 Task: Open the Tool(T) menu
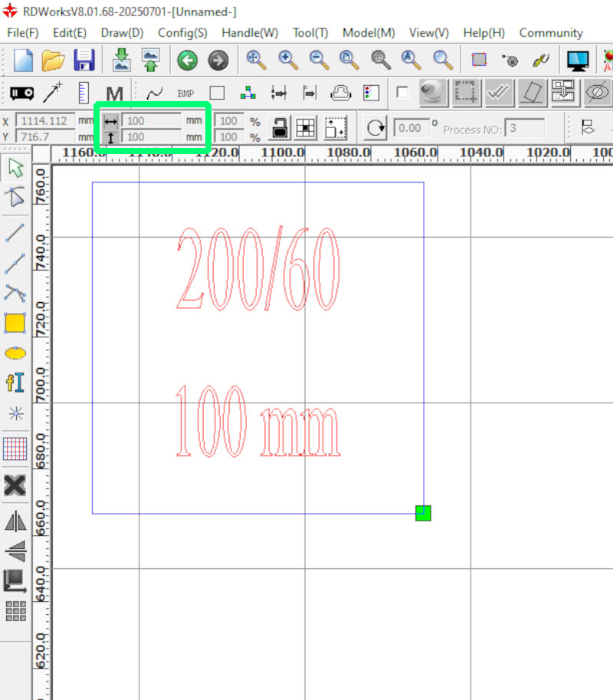point(310,33)
